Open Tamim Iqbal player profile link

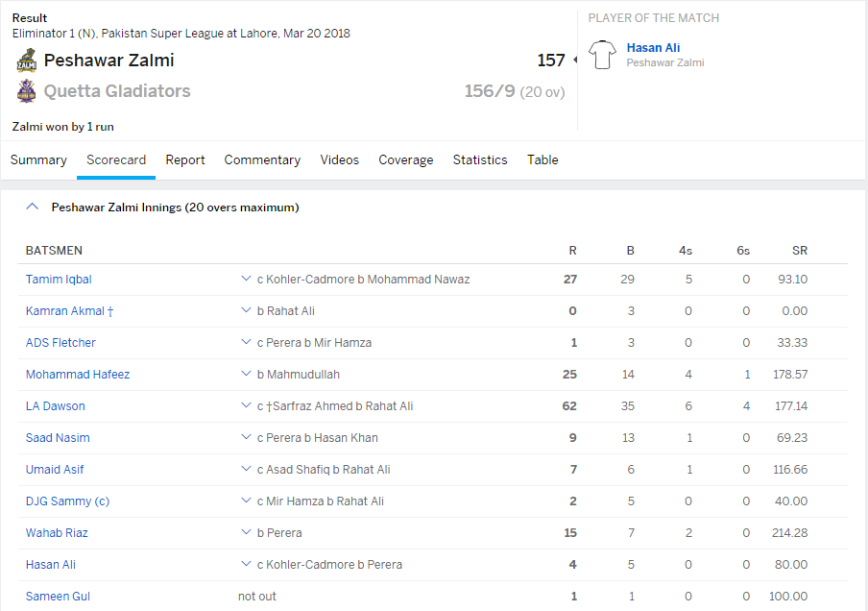point(59,280)
